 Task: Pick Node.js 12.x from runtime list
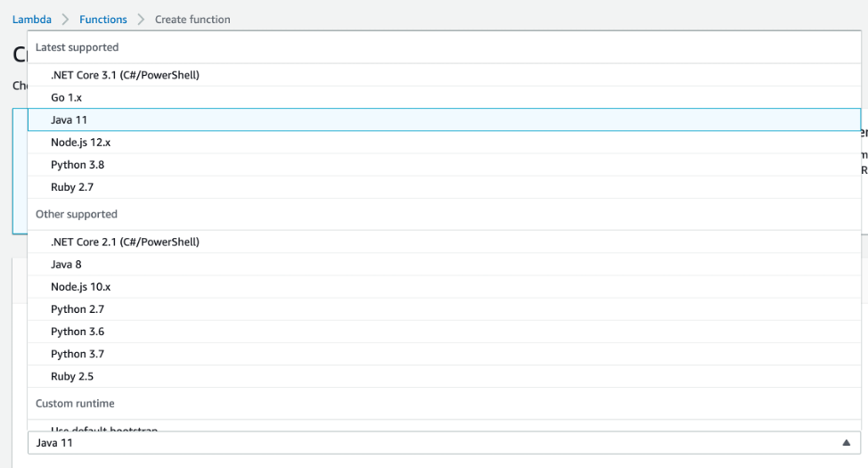pyautogui.click(x=81, y=142)
